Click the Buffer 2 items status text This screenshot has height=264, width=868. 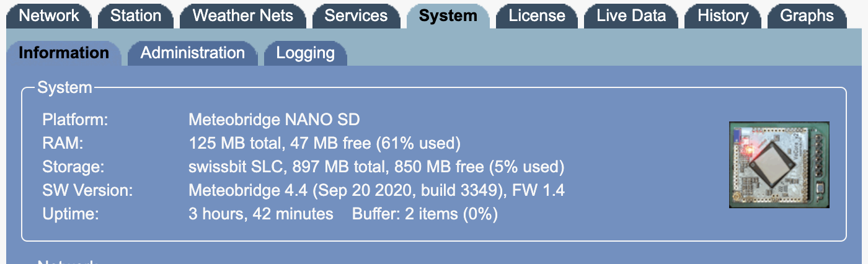tap(425, 214)
